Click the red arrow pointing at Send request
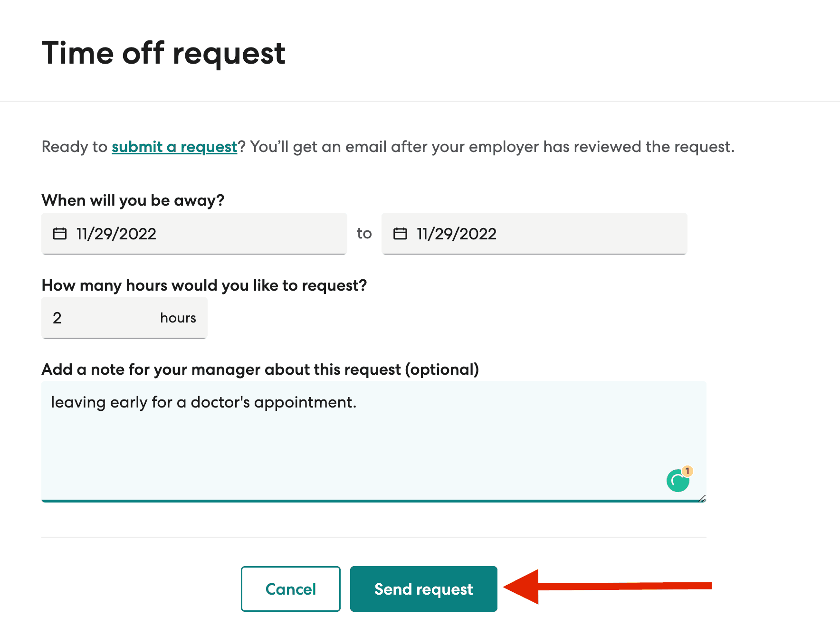 coord(608,586)
